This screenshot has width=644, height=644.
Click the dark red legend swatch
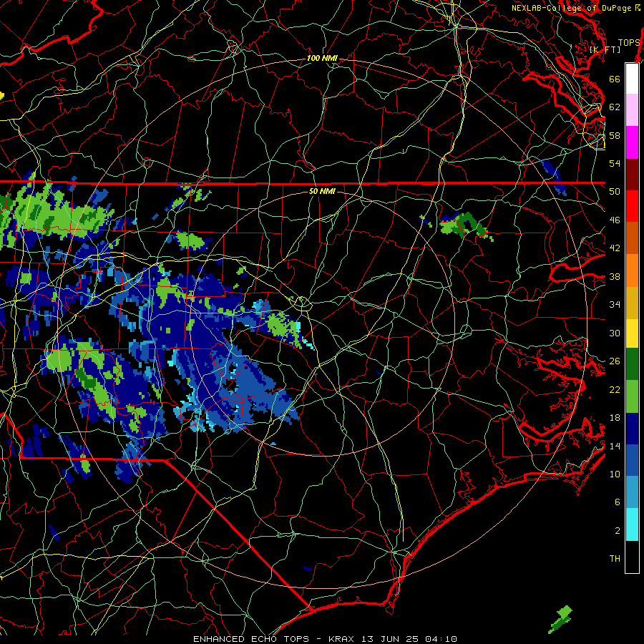(632, 175)
